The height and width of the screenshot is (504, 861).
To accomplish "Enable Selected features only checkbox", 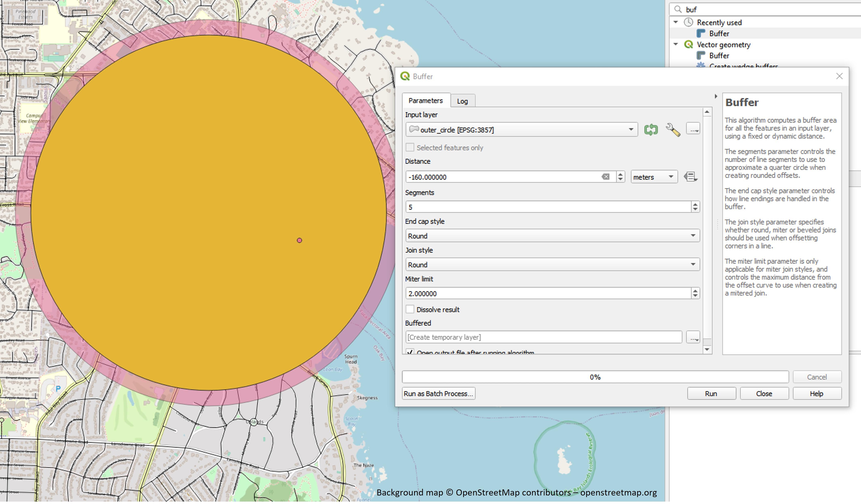I will coord(410,148).
